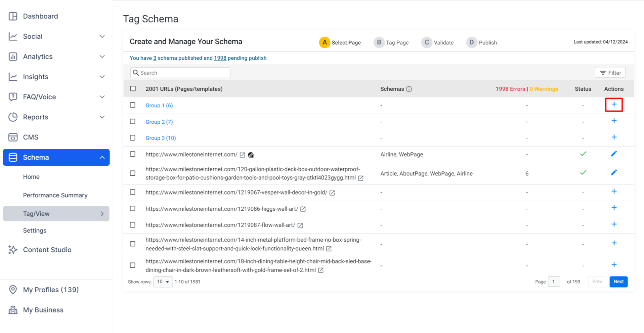Open vesper-wall-decor URL external link icon
The height and width of the screenshot is (333, 644).
332,193
